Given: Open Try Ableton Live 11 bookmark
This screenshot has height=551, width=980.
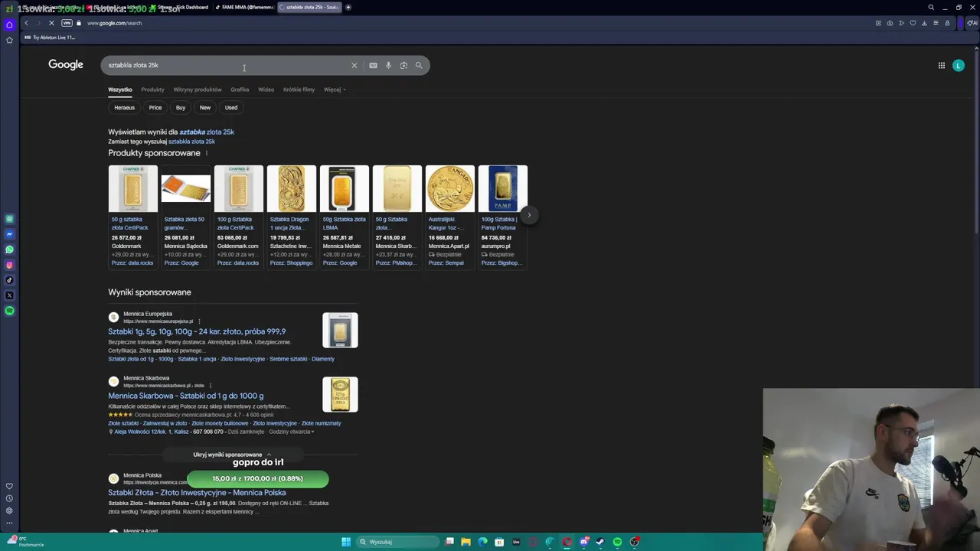Looking at the screenshot, I should click(51, 37).
